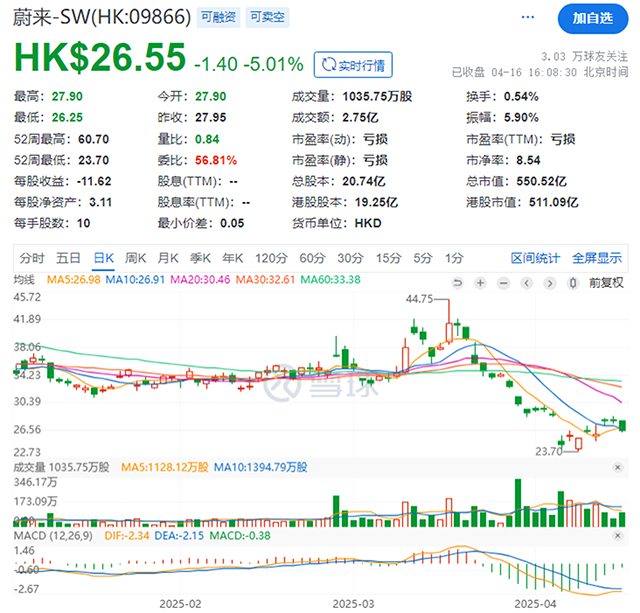Click the change text -1.40 -5.01%
Image resolution: width=640 pixels, height=613 pixels.
click(249, 64)
